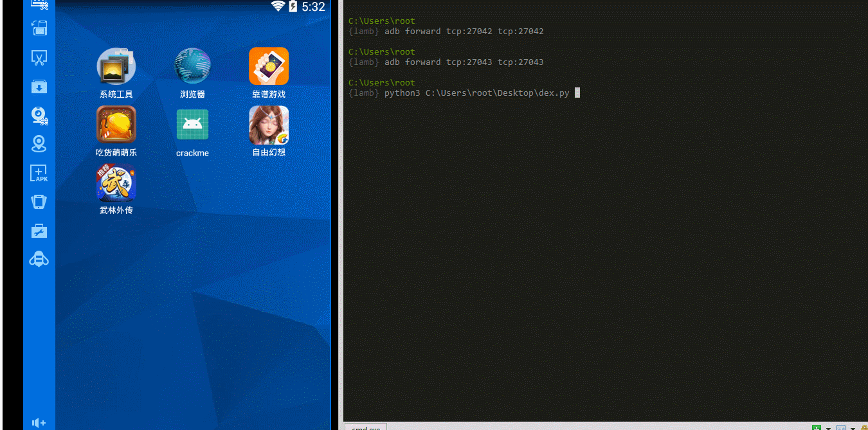This screenshot has width=868, height=430.
Task: Tap the battery icon in Android status bar
Action: click(293, 6)
